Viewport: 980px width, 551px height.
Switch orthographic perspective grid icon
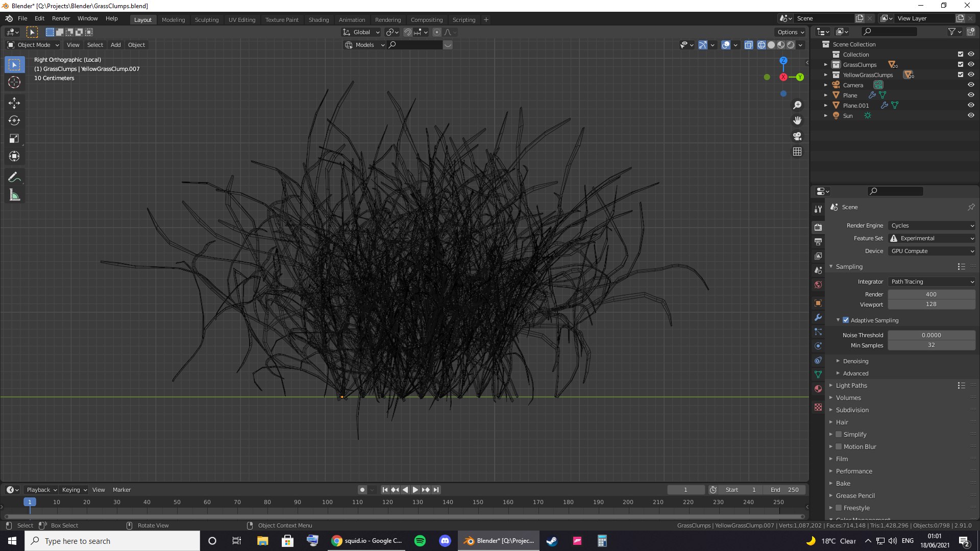coord(797,152)
